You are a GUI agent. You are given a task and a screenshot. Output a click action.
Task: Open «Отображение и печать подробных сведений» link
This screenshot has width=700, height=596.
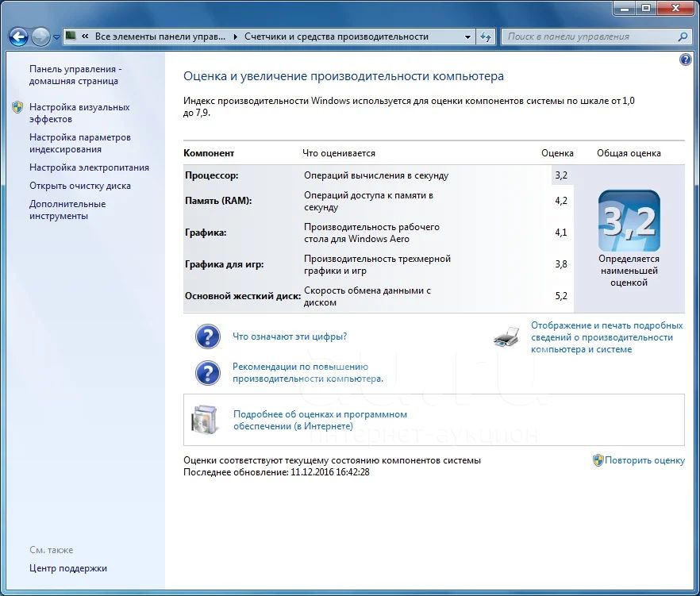click(x=606, y=337)
